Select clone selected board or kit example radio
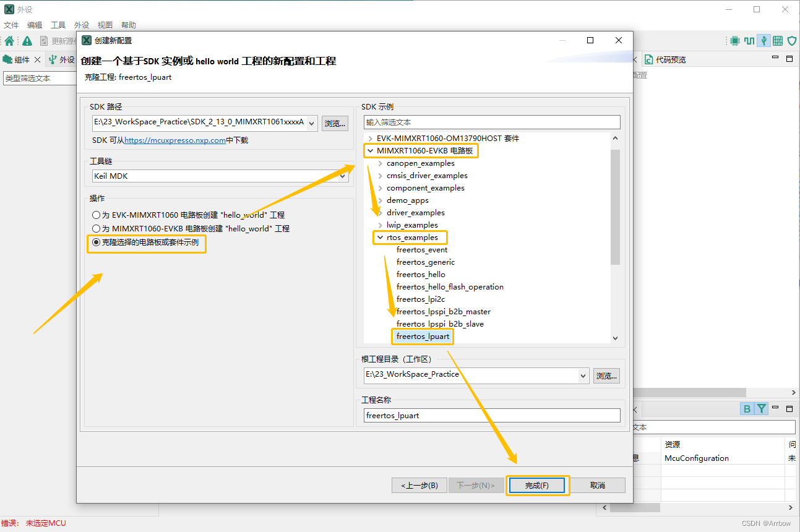This screenshot has width=800, height=532. point(96,242)
